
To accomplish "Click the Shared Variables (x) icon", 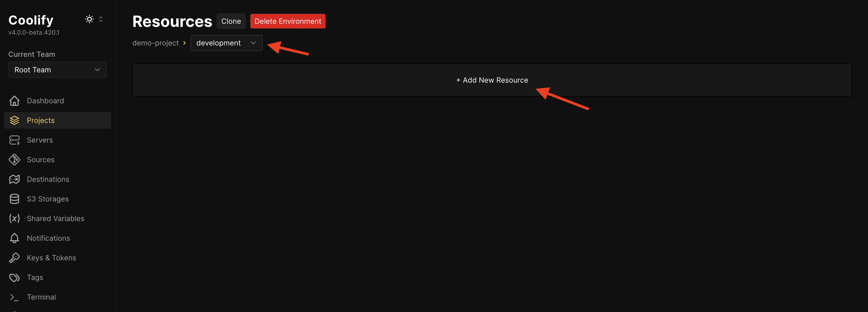I will 14,219.
